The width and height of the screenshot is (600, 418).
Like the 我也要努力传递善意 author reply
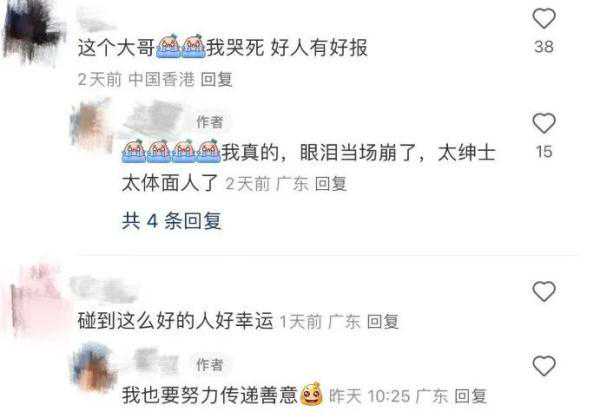click(x=544, y=365)
